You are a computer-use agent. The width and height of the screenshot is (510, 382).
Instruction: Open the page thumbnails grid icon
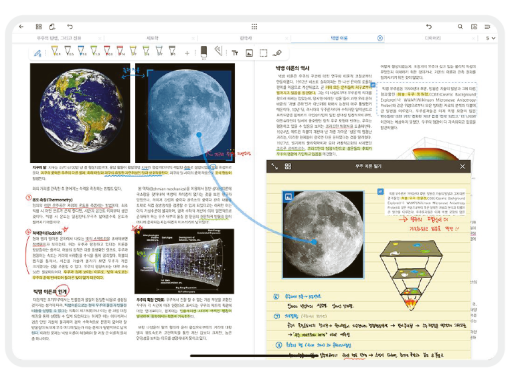tap(39, 26)
